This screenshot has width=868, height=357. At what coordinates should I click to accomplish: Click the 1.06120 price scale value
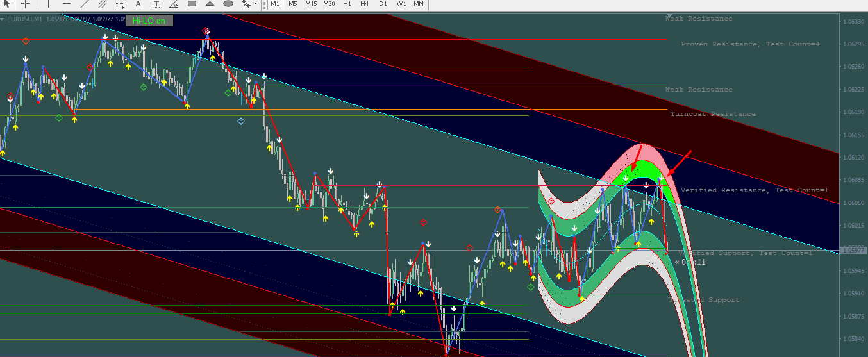click(x=853, y=158)
